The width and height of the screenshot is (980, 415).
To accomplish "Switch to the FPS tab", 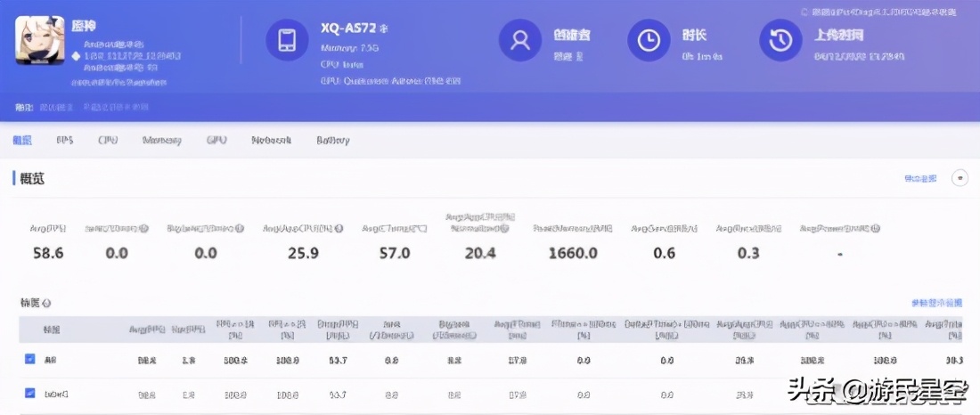I will click(65, 140).
